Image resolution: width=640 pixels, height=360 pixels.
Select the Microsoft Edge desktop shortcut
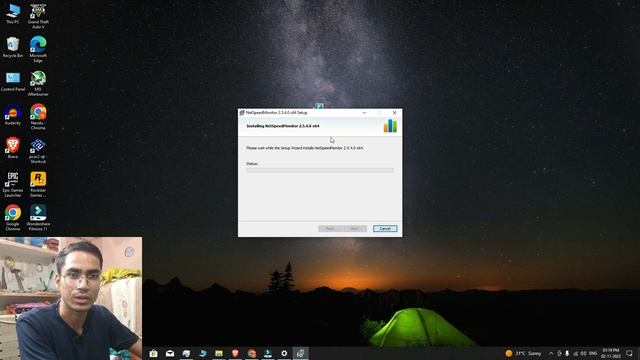click(x=38, y=49)
